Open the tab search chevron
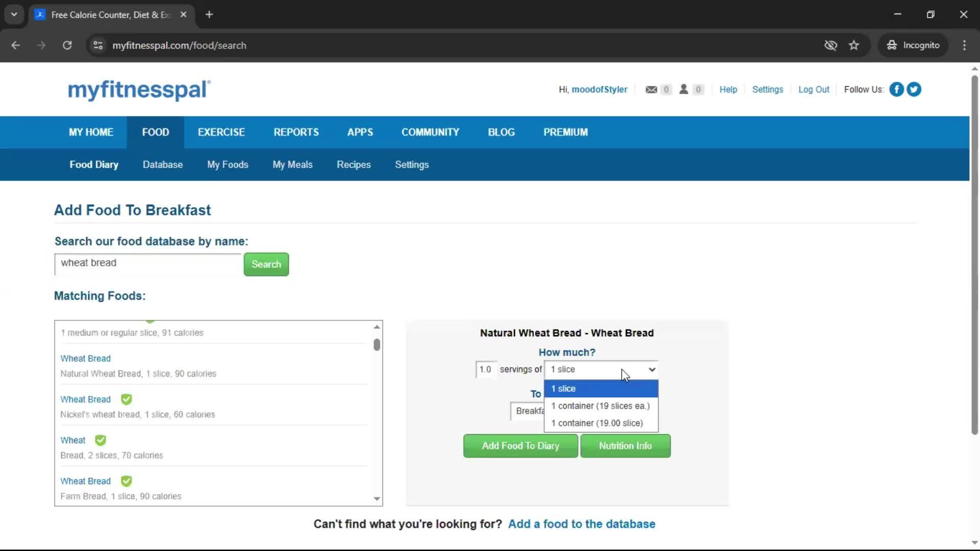 pos(14,14)
